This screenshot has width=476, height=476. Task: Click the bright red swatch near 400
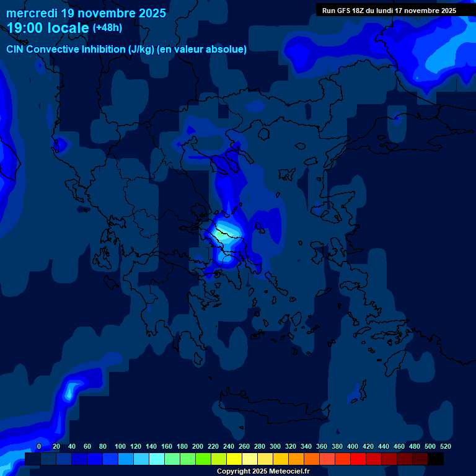[358, 459]
